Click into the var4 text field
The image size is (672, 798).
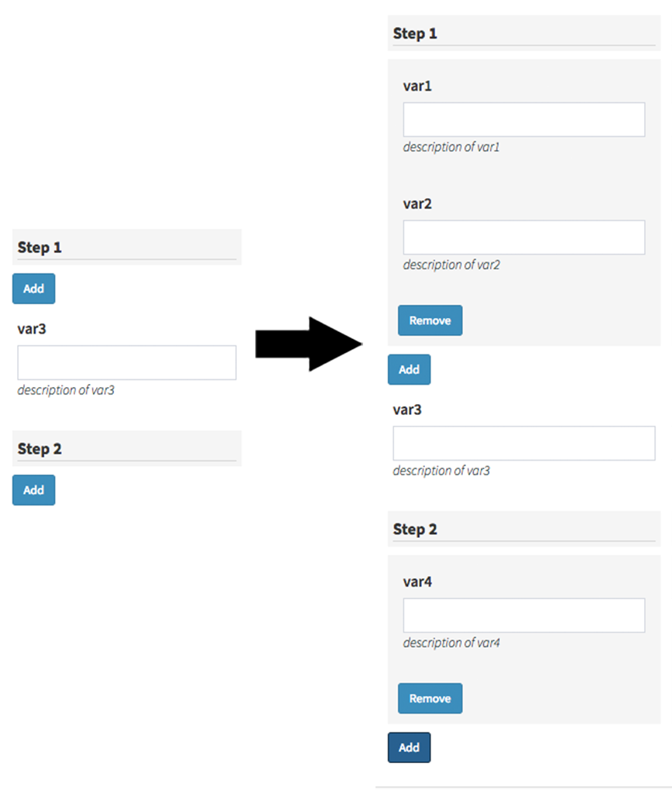(524, 615)
